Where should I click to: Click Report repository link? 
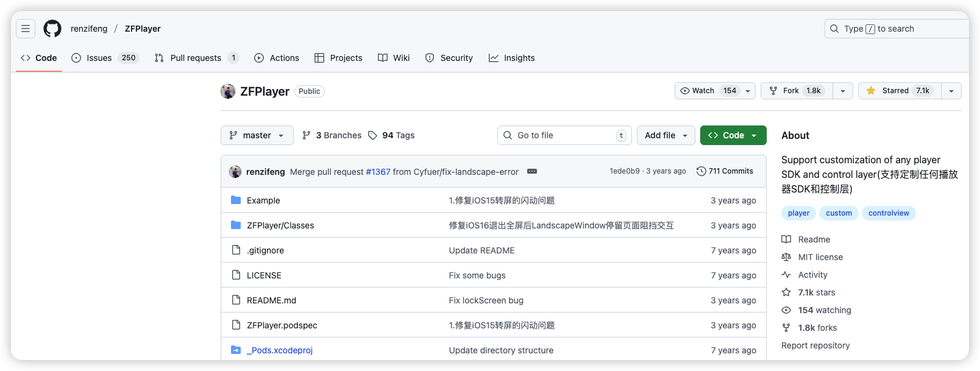[x=815, y=345]
